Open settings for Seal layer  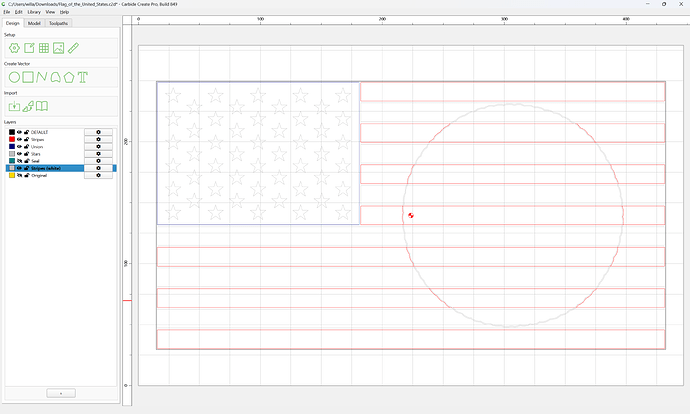(98, 161)
